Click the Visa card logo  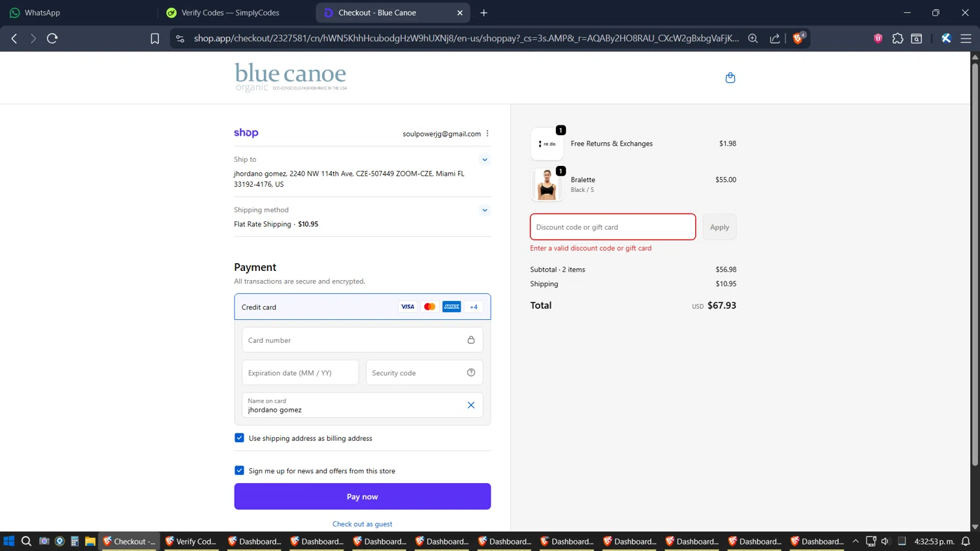pos(408,307)
